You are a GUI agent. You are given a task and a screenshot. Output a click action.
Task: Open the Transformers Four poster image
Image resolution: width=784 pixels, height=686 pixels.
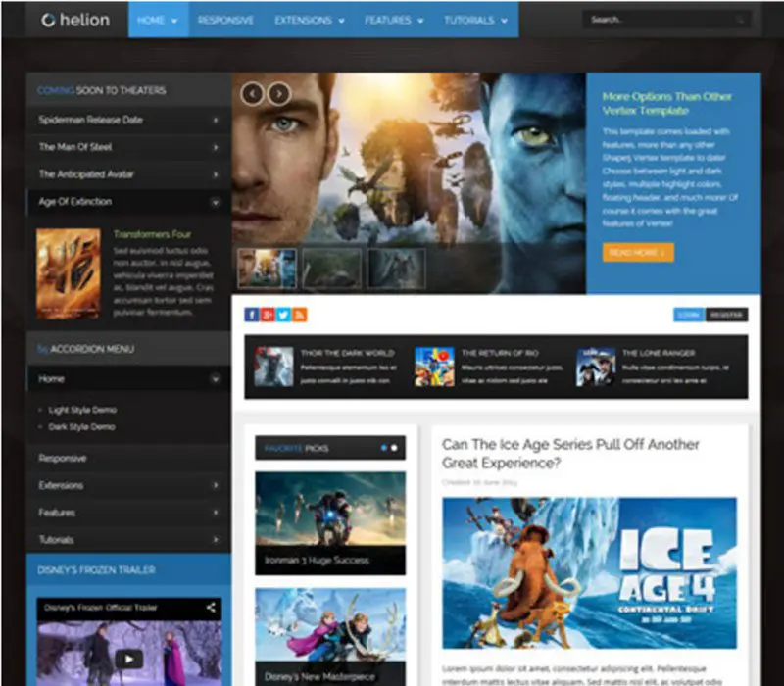click(x=69, y=273)
